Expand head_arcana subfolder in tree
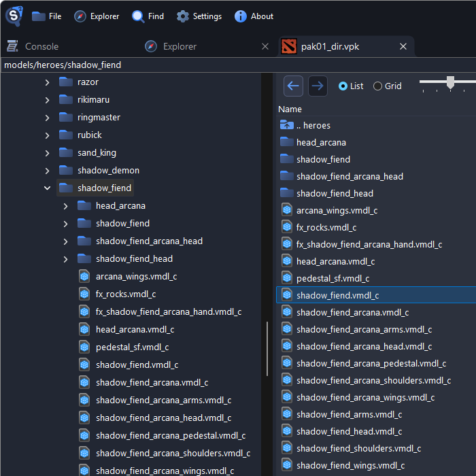Image resolution: width=476 pixels, height=476 pixels. coord(65,206)
